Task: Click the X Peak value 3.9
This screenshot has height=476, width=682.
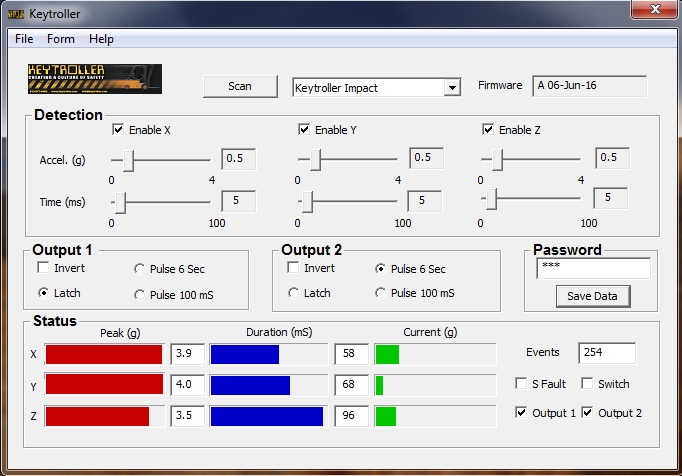Action: click(x=187, y=353)
